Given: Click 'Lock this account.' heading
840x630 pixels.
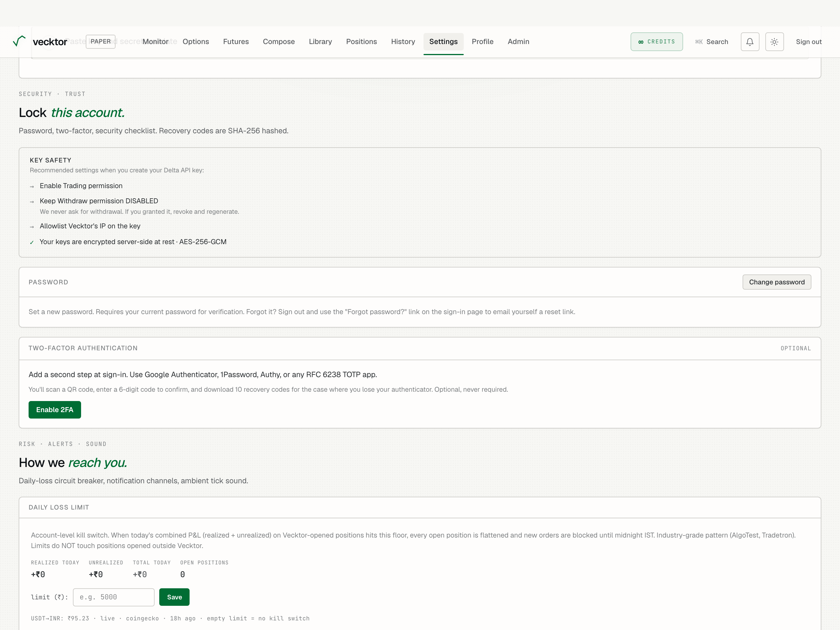Looking at the screenshot, I should point(72,112).
